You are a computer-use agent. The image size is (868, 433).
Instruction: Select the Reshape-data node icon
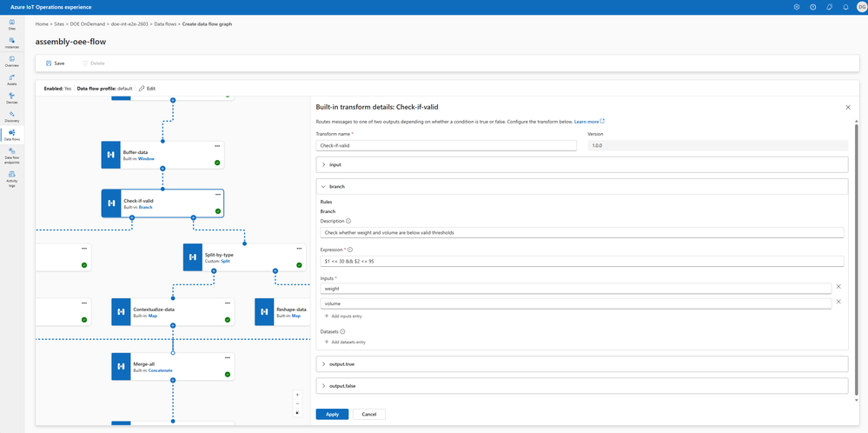tap(264, 312)
